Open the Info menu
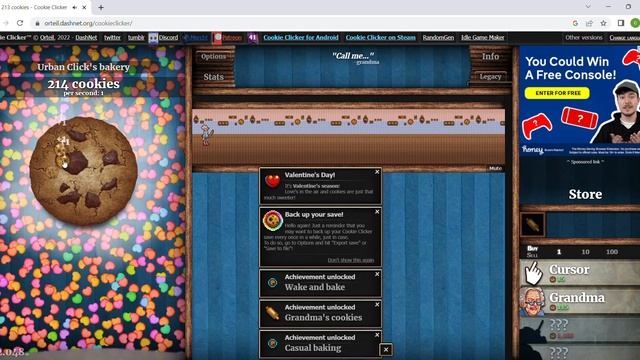The width and height of the screenshot is (640, 360). [490, 56]
